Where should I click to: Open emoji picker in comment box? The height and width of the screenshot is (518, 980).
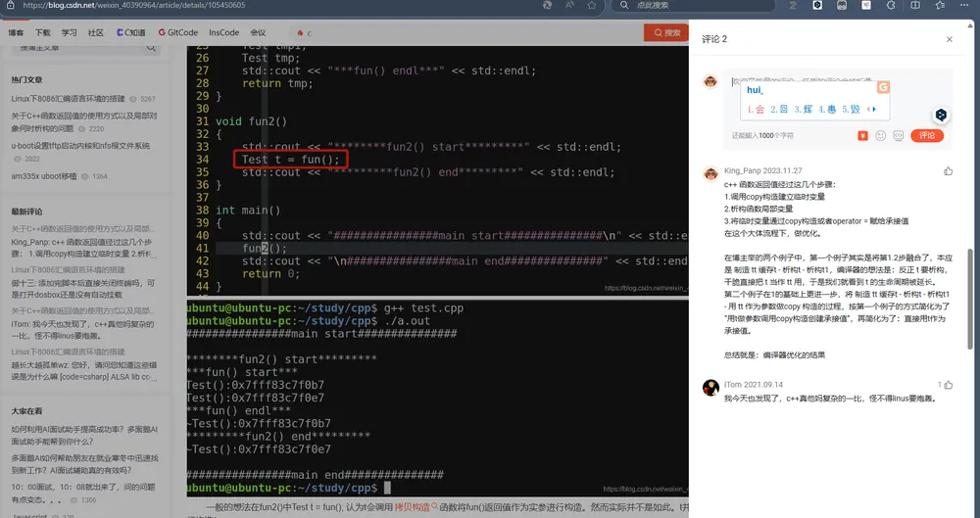[x=881, y=135]
